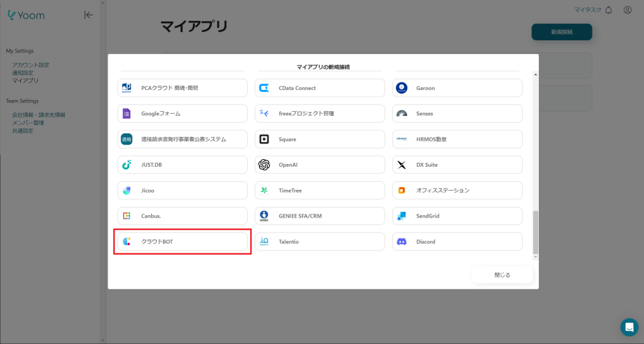Click the sidebar scroll down arrow
Viewport: 644px width, 344px height.
(x=103, y=340)
